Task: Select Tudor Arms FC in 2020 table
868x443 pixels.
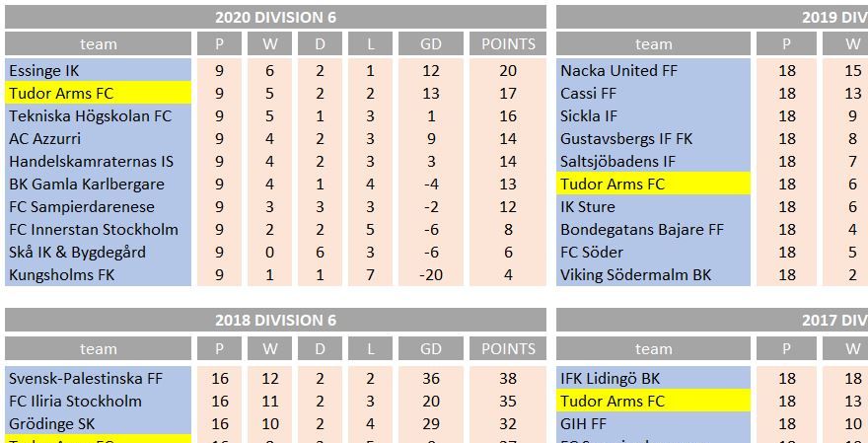Action: point(98,93)
